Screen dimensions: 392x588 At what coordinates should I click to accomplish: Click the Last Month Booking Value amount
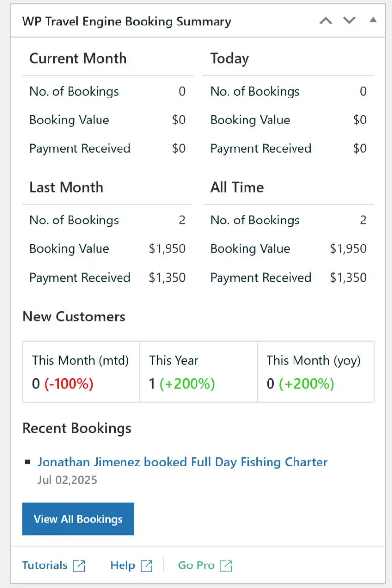pos(167,249)
